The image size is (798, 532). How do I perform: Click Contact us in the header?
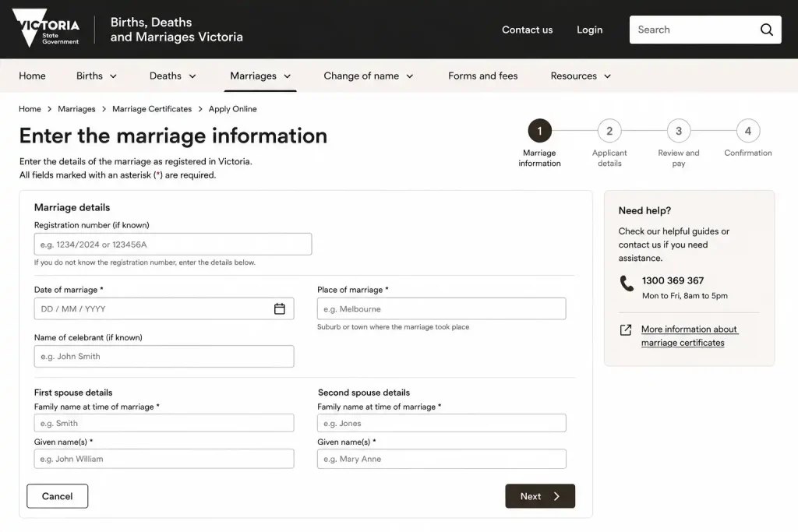(528, 30)
